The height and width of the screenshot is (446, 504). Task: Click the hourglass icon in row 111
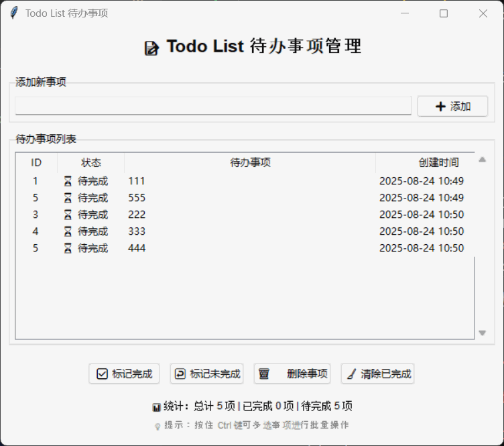(68, 181)
